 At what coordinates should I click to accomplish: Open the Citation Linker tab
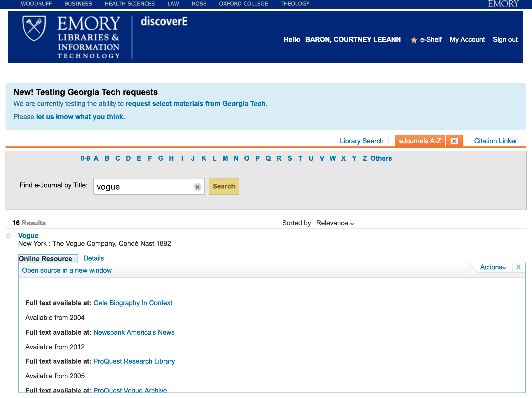(495, 141)
